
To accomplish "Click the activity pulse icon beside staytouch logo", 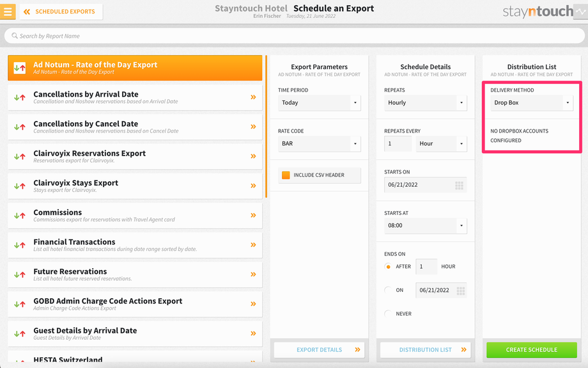I will point(580,12).
